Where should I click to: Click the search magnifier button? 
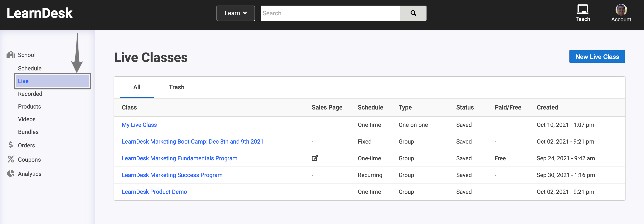(413, 13)
